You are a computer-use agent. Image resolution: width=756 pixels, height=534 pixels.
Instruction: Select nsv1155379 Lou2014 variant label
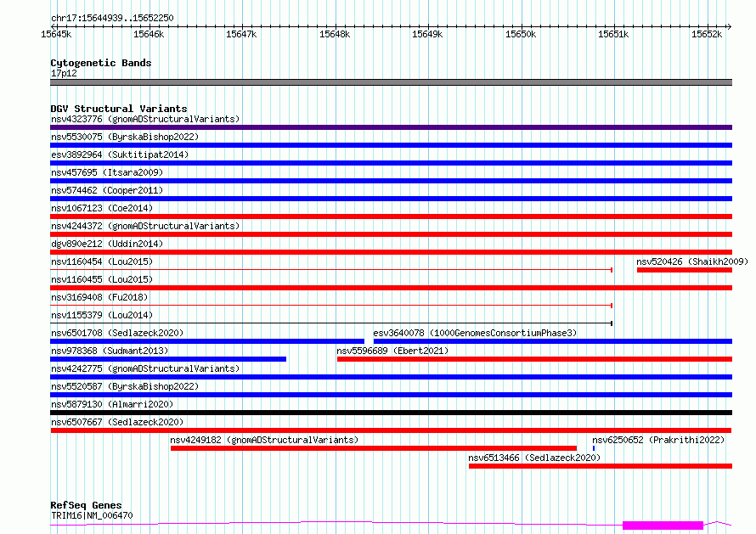102,315
